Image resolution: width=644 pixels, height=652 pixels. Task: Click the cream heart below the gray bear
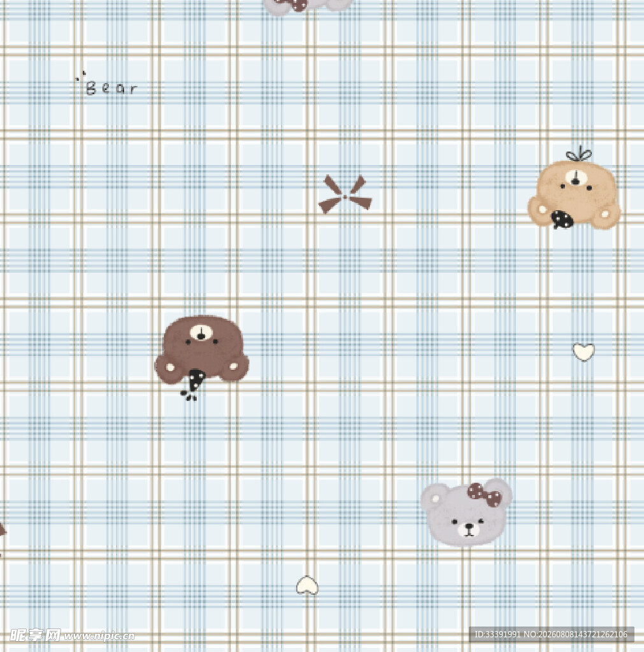click(307, 586)
